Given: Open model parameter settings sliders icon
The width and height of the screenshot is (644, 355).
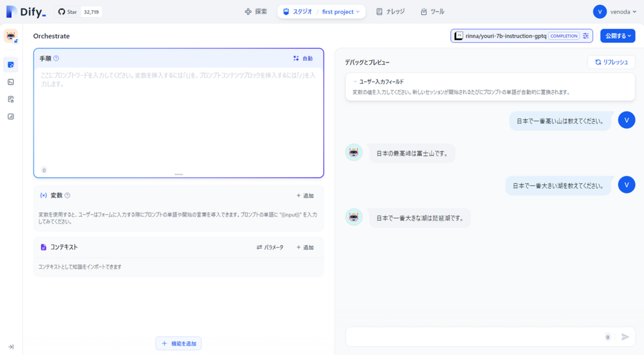Looking at the screenshot, I should pyautogui.click(x=585, y=35).
